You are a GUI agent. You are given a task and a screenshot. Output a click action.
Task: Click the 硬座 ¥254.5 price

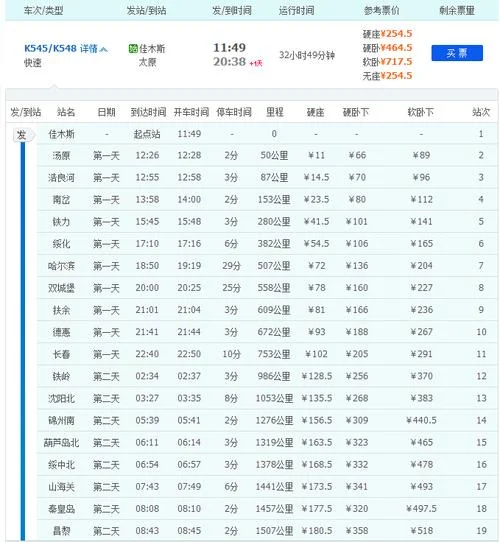(387, 34)
